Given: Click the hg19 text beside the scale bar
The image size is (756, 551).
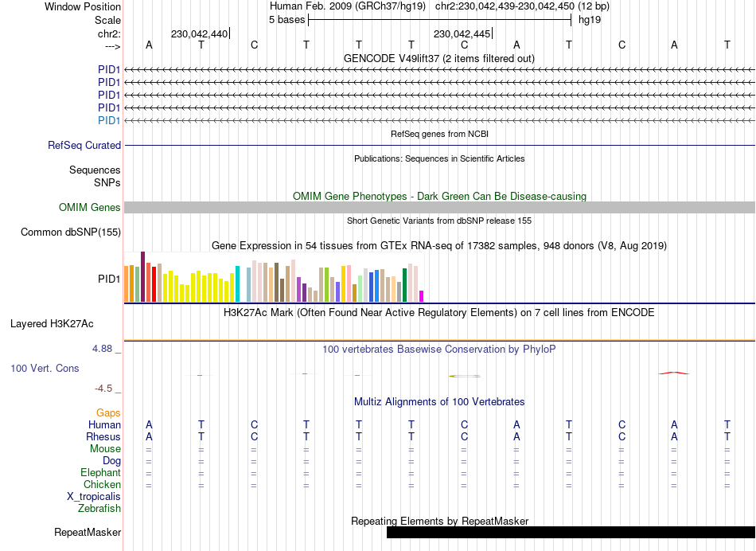Looking at the screenshot, I should pyautogui.click(x=590, y=20).
